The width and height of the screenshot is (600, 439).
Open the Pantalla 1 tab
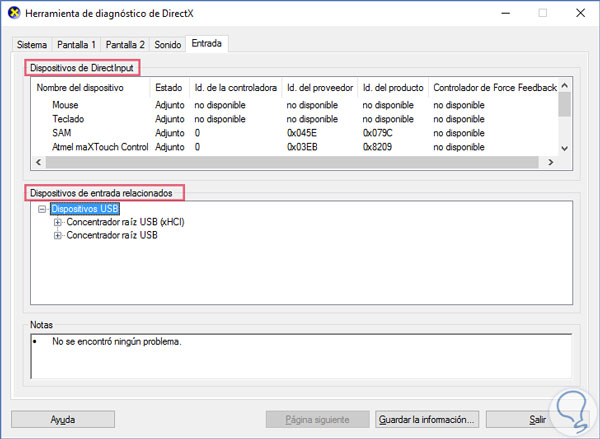point(76,45)
